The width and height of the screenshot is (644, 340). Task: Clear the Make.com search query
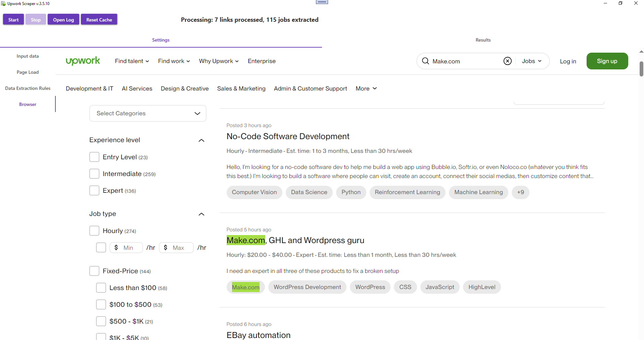[x=507, y=61]
